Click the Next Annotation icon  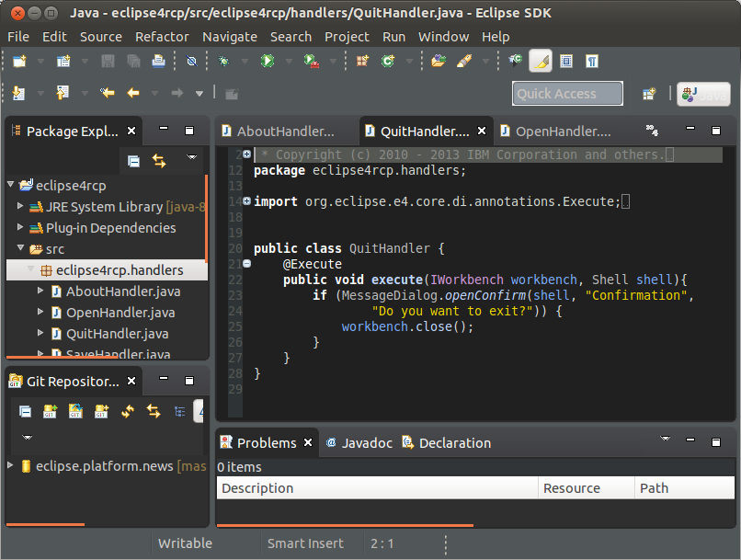pos(19,93)
